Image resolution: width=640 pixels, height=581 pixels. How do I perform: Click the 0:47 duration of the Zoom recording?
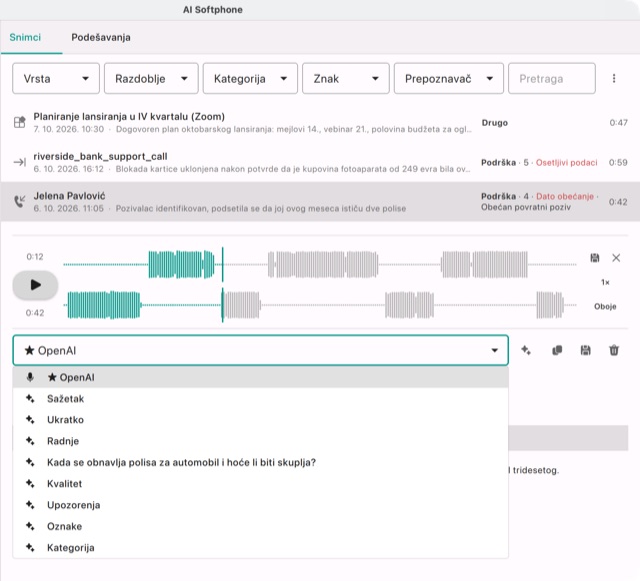coord(618,122)
